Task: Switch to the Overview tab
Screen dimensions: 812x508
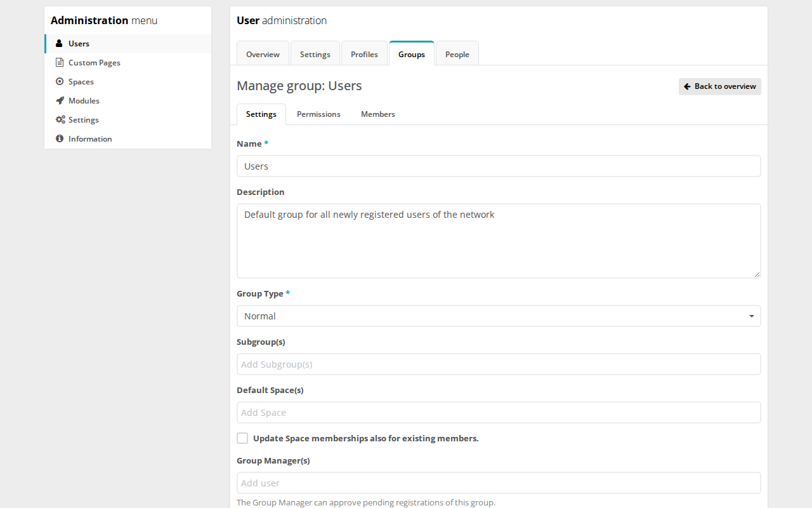Action: (263, 54)
